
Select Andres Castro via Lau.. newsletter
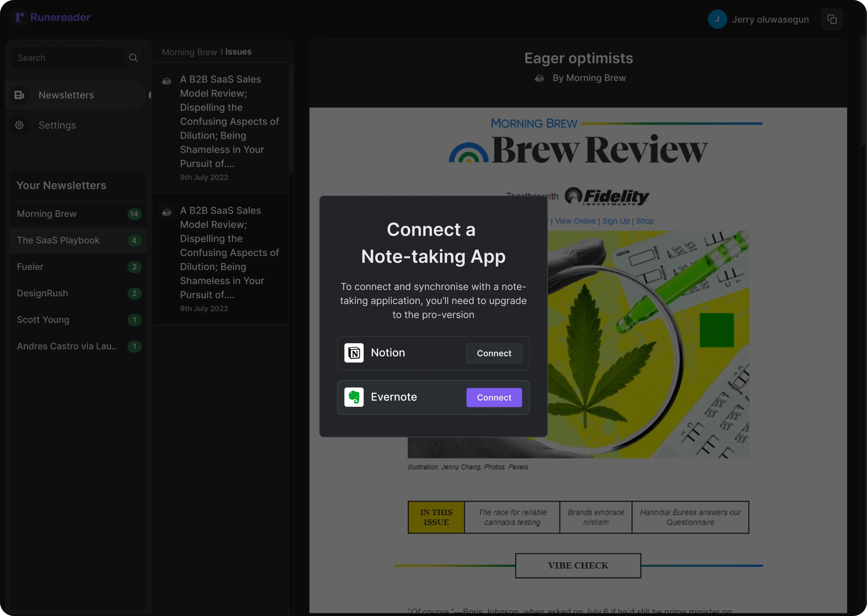[78, 346]
